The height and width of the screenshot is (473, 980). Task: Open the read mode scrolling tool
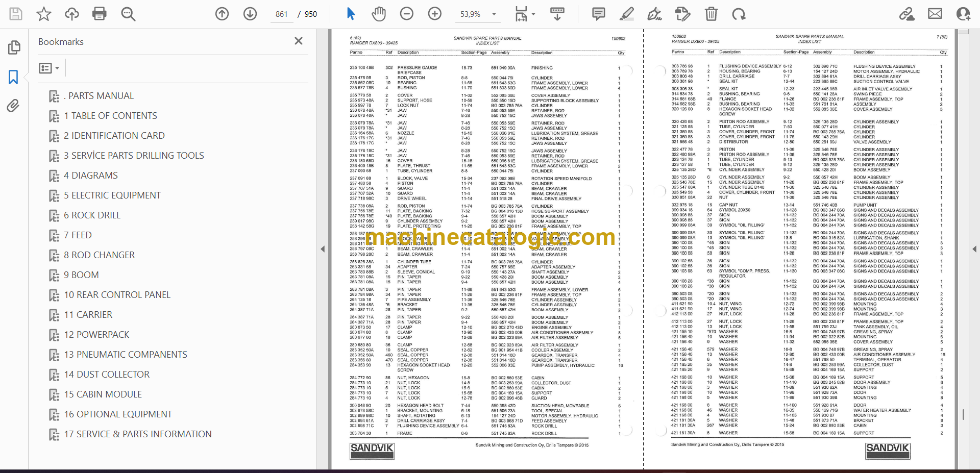click(x=557, y=14)
